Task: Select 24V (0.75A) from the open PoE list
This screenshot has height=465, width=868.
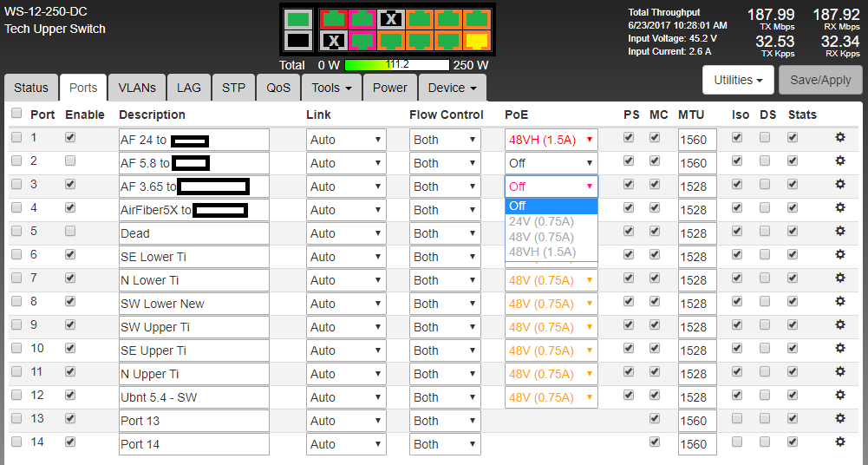Action: [x=541, y=221]
